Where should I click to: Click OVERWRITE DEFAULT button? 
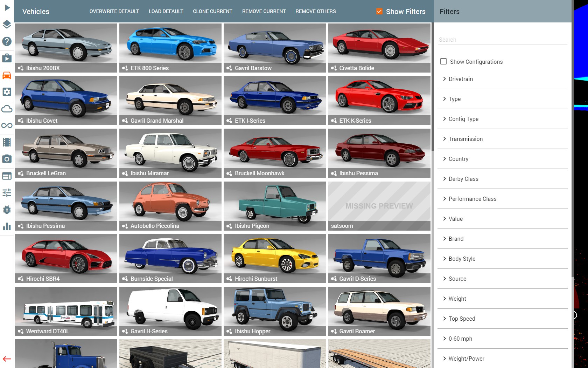[x=114, y=11]
